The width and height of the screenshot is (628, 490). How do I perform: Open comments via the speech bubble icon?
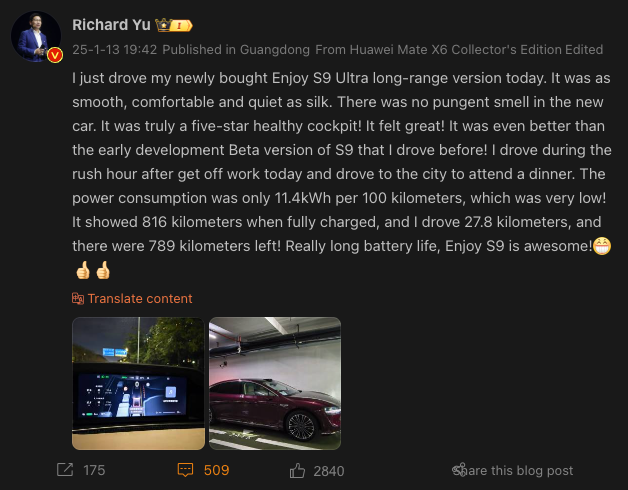185,470
